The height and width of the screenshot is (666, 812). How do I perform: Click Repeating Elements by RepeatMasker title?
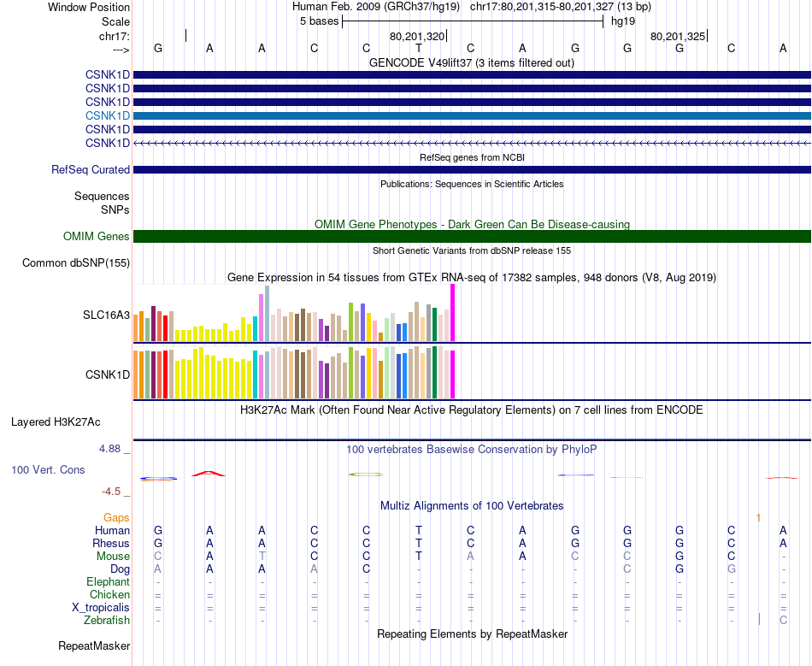(473, 634)
